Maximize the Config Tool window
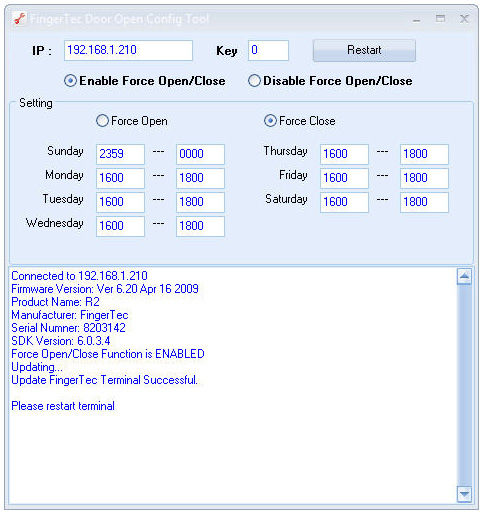This screenshot has width=481, height=515. coord(440,19)
